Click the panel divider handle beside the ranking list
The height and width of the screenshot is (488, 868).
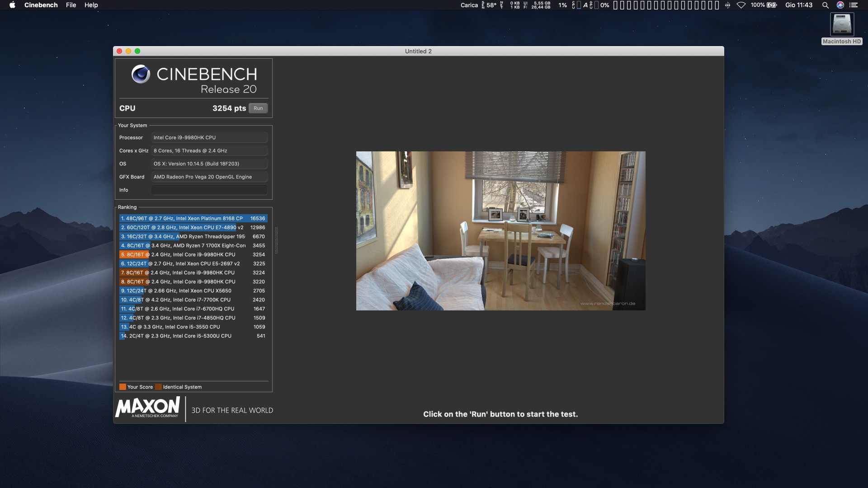click(276, 240)
